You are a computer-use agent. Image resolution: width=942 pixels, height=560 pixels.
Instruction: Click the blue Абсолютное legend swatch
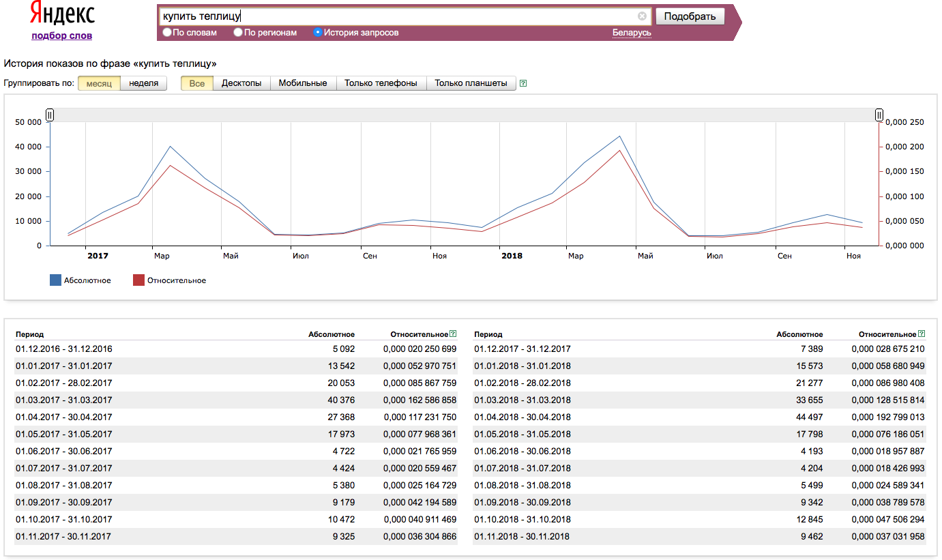click(56, 280)
